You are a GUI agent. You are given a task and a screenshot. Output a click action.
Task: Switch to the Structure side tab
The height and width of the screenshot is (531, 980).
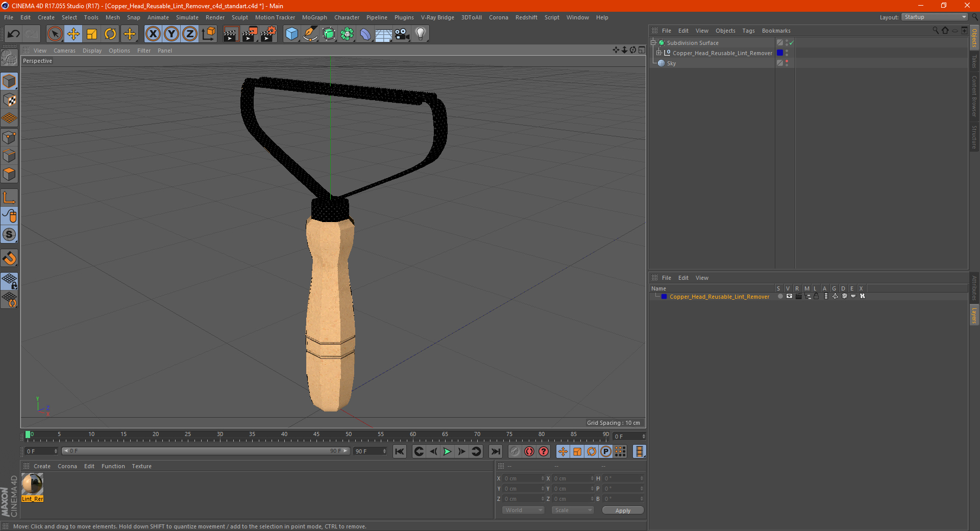(x=974, y=137)
